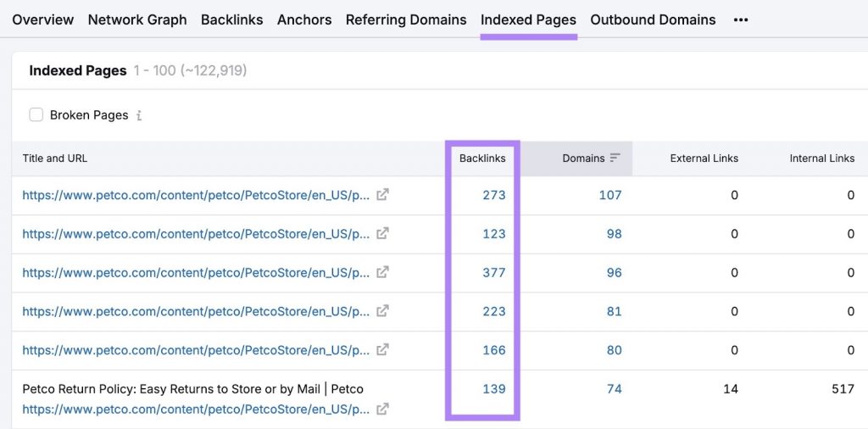The image size is (868, 429).
Task: Select the Indexed Pages tab
Action: click(x=529, y=20)
